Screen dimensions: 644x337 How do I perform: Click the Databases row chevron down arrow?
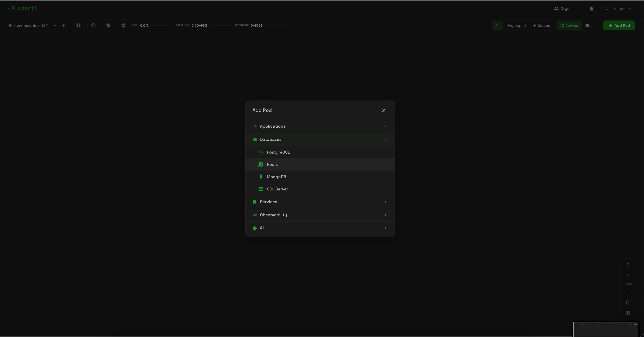tap(385, 139)
